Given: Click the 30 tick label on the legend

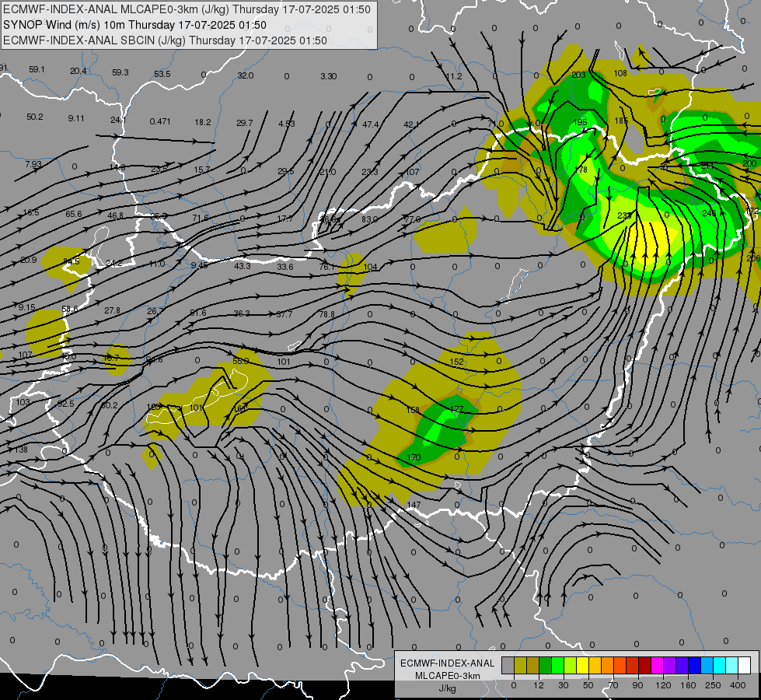Looking at the screenshot, I should (x=564, y=685).
